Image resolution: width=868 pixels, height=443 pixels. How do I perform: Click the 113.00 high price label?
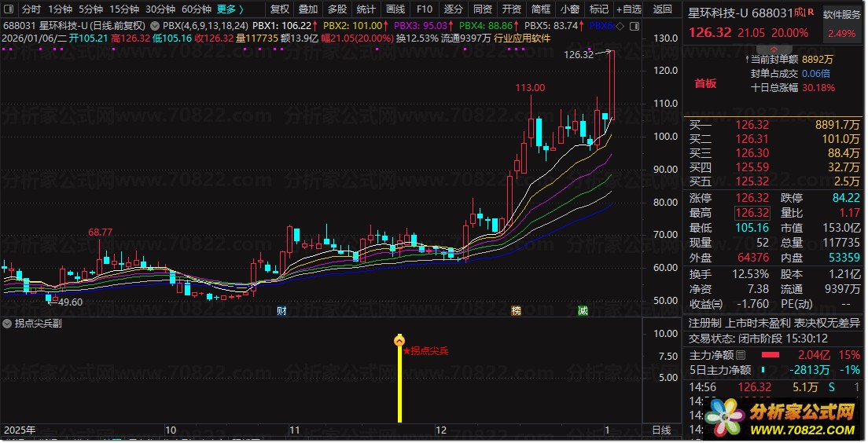pyautogui.click(x=530, y=88)
